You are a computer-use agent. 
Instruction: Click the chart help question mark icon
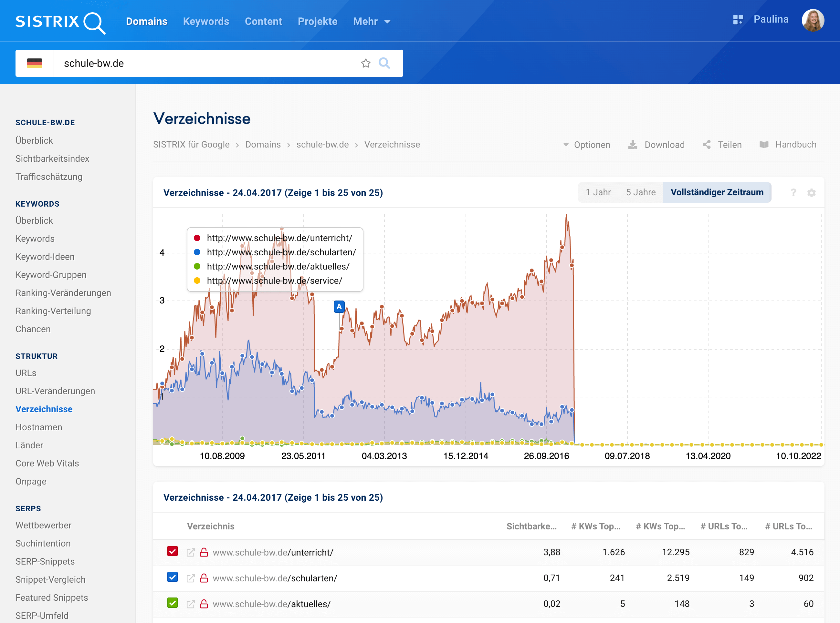(x=793, y=193)
